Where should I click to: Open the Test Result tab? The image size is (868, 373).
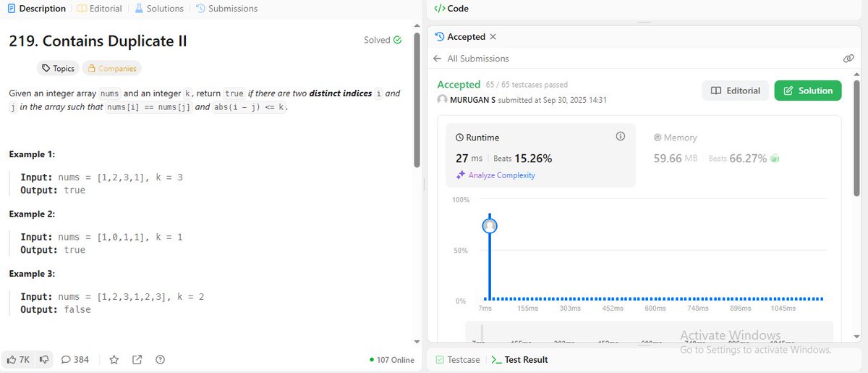pos(519,360)
